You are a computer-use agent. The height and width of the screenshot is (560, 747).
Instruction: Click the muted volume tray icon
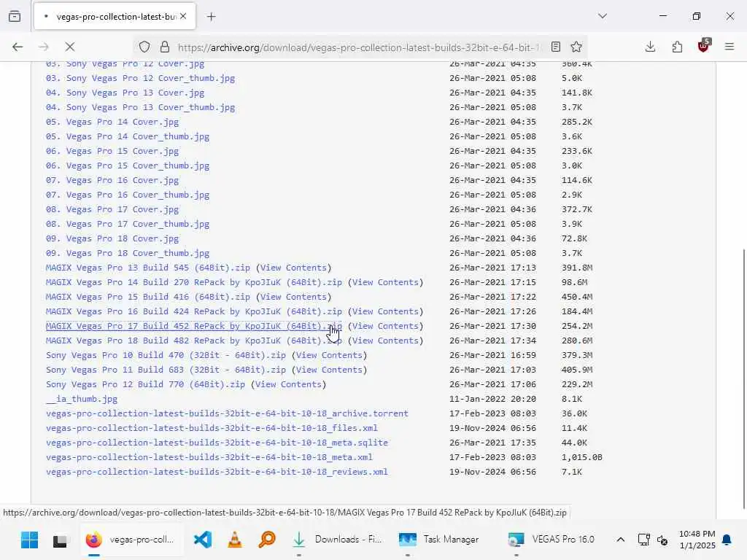click(x=662, y=540)
